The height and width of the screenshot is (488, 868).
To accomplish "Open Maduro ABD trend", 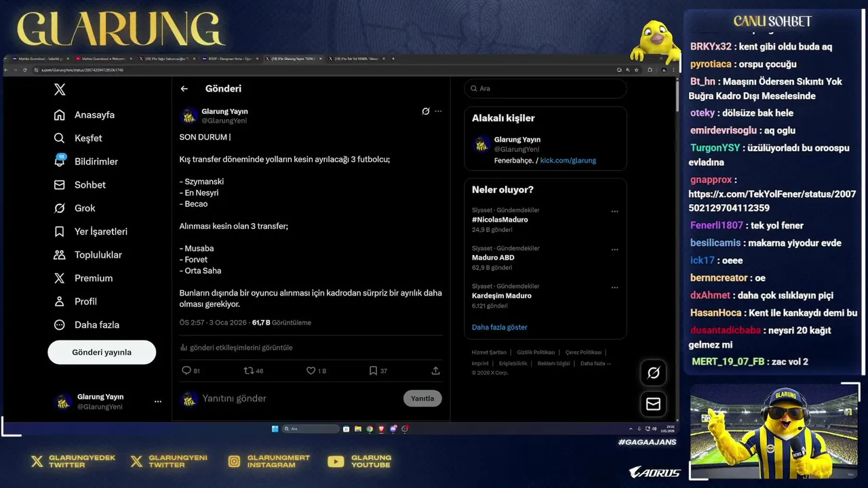I will click(x=493, y=258).
